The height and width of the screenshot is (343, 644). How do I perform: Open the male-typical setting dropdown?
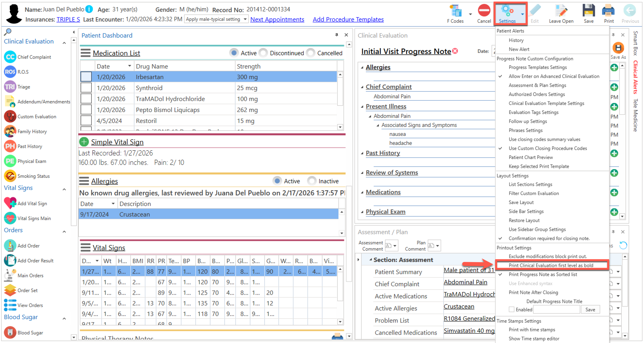pos(245,19)
